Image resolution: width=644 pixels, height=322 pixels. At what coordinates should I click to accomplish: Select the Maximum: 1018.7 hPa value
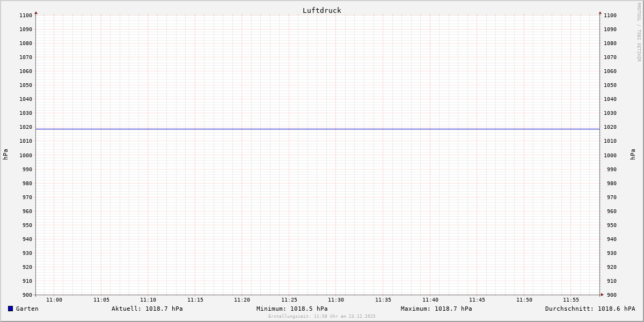point(436,309)
